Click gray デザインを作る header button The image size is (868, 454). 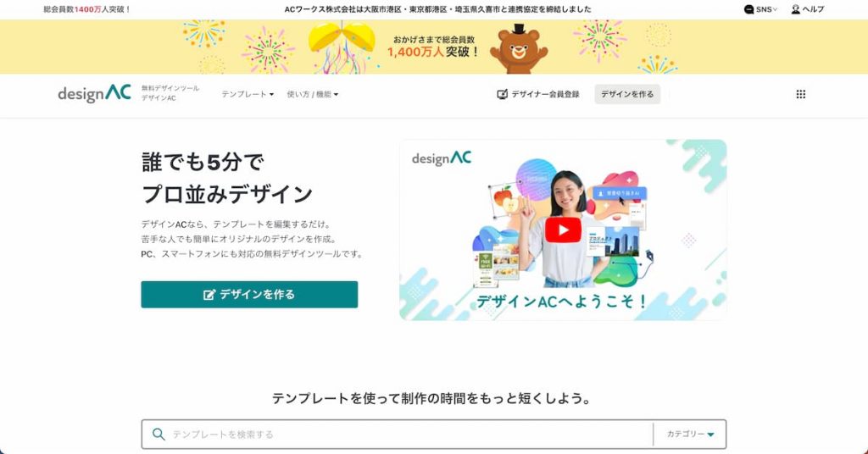click(x=627, y=95)
